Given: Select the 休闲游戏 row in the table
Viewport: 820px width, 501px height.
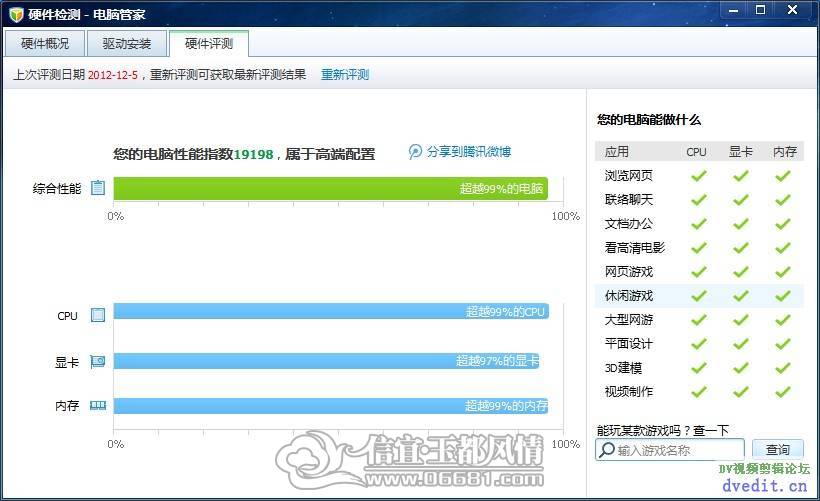Looking at the screenshot, I should [x=699, y=295].
